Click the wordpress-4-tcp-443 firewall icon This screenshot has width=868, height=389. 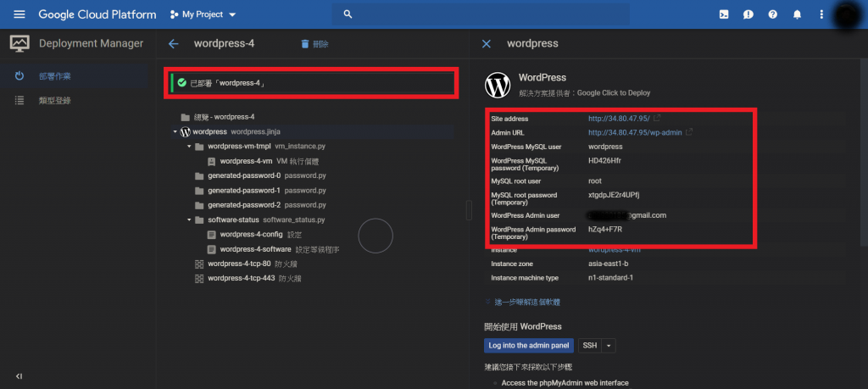tap(199, 278)
